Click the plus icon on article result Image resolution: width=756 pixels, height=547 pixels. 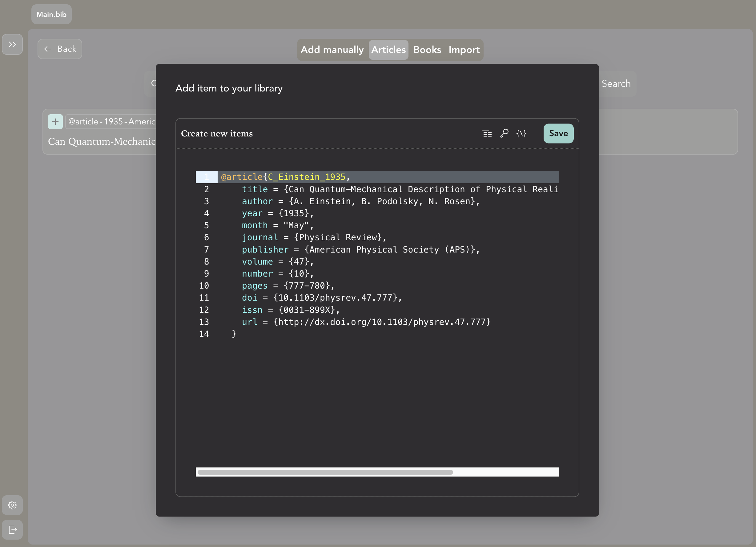[x=55, y=122]
